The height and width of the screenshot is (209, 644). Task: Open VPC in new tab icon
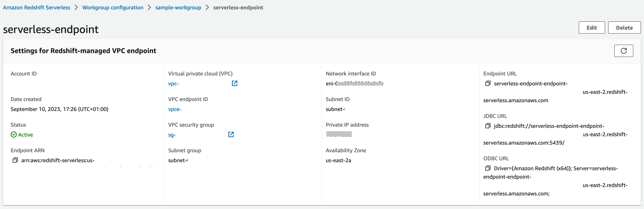[x=234, y=83]
